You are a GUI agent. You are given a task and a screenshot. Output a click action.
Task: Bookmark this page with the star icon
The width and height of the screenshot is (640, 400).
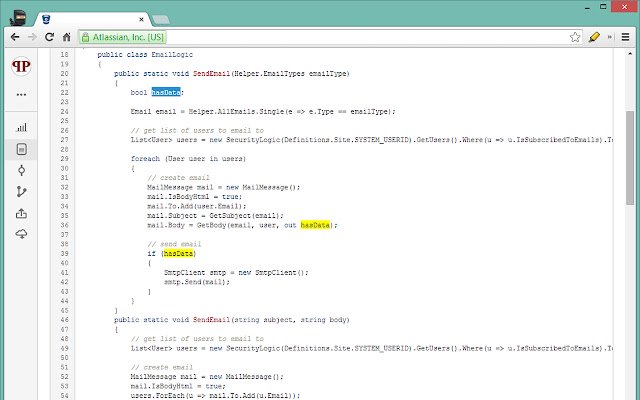coord(575,37)
